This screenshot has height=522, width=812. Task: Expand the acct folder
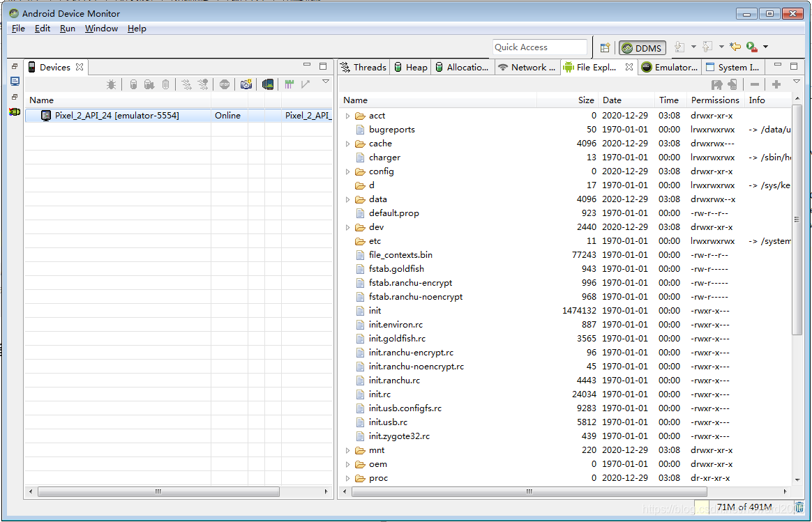click(x=347, y=116)
